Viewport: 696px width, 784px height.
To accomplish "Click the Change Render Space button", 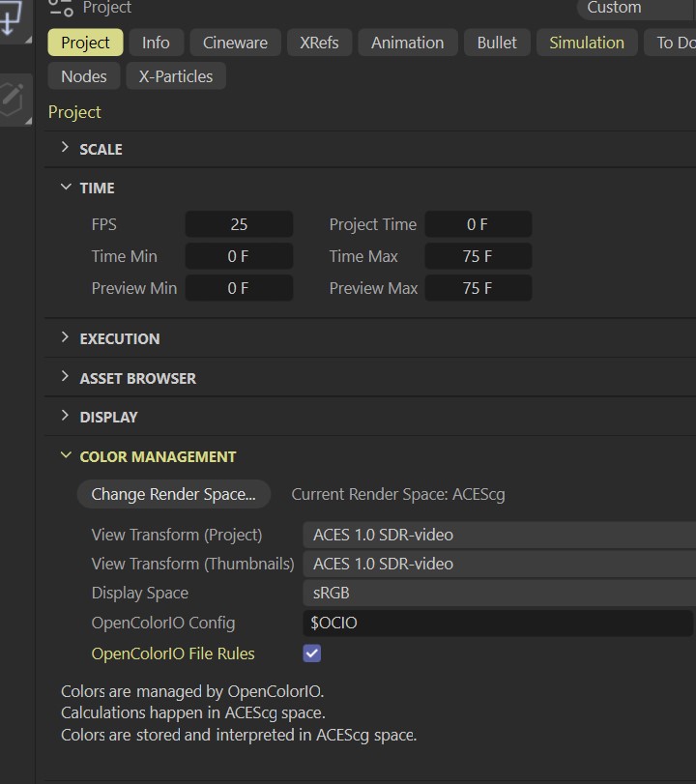I will (x=173, y=494).
